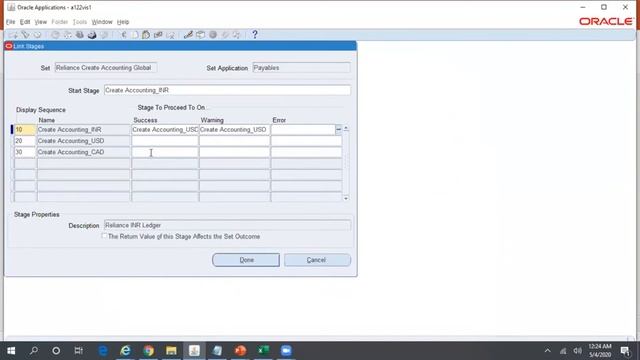
Task: Open the Edit menu
Action: click(x=25, y=22)
